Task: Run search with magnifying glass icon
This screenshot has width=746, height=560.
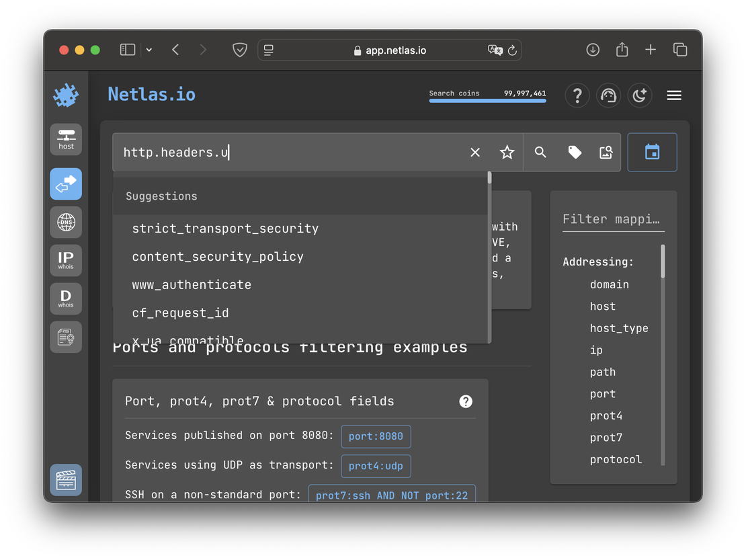Action: pyautogui.click(x=540, y=153)
